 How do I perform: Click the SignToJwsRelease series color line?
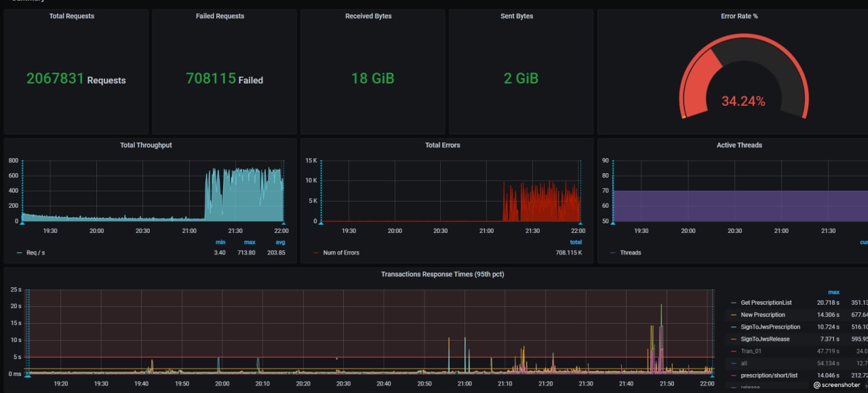tap(733, 339)
